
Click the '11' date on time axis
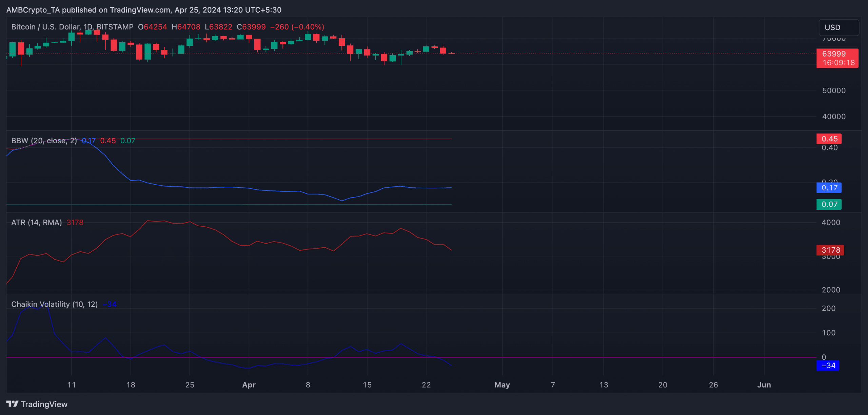coord(72,385)
